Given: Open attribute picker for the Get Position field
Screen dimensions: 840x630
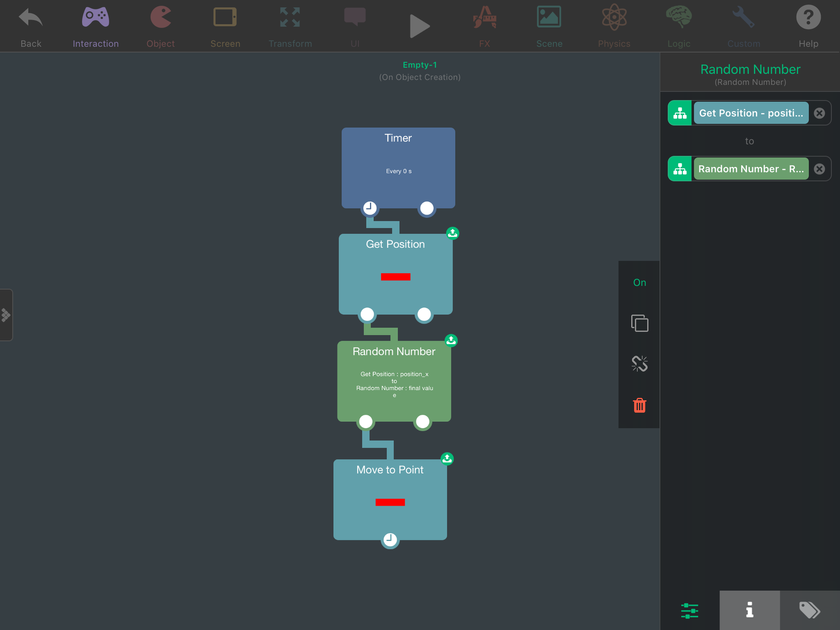Looking at the screenshot, I should [x=680, y=113].
